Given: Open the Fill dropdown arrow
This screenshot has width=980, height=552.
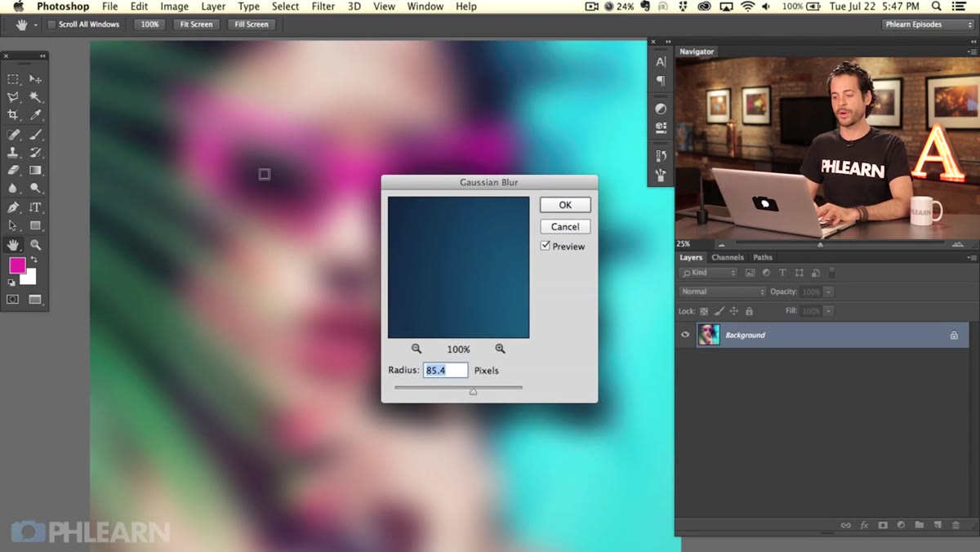Looking at the screenshot, I should (828, 311).
